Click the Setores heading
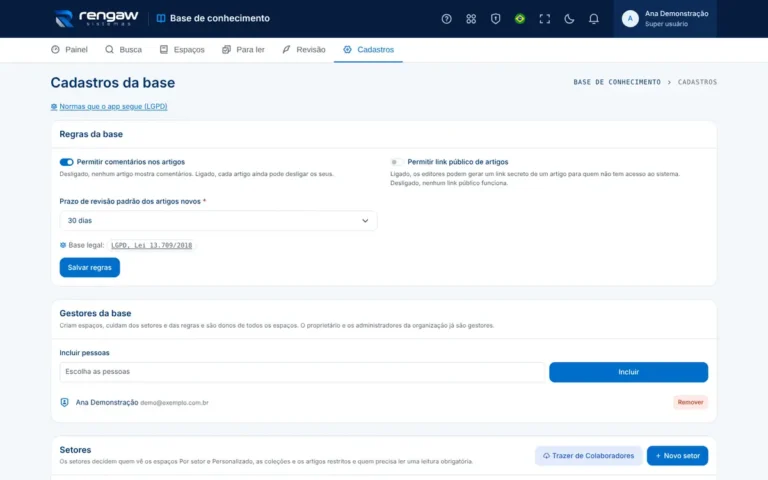The image size is (768, 480). [x=75, y=450]
